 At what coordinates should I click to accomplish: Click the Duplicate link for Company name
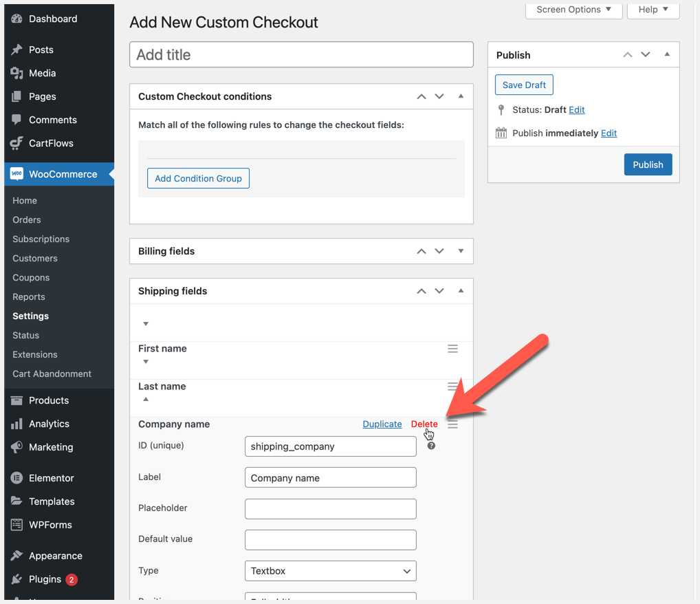[382, 424]
